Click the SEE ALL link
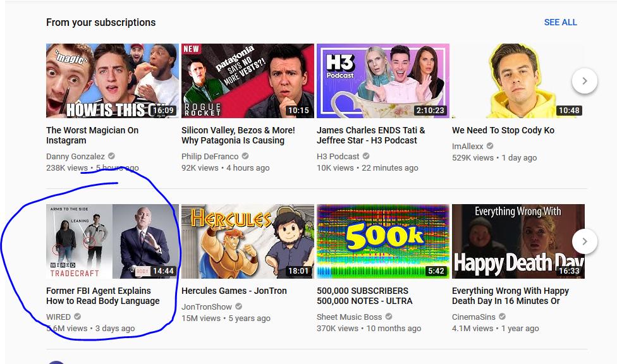Viewport: 617px width, 364px height. (560, 22)
